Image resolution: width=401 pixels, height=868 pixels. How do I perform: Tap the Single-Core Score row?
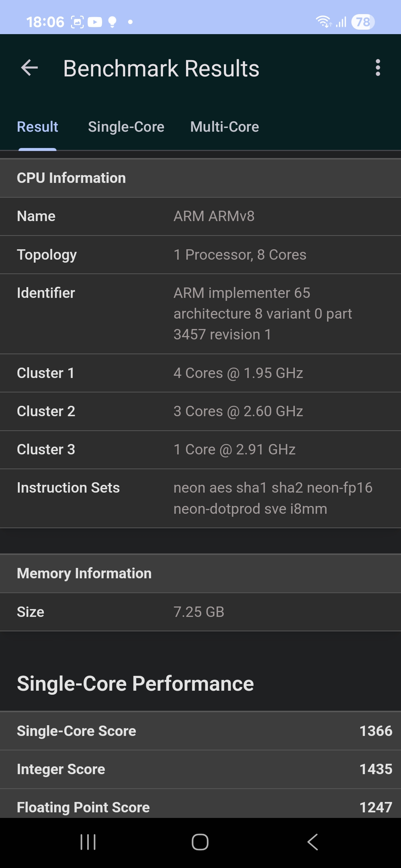coord(200,731)
